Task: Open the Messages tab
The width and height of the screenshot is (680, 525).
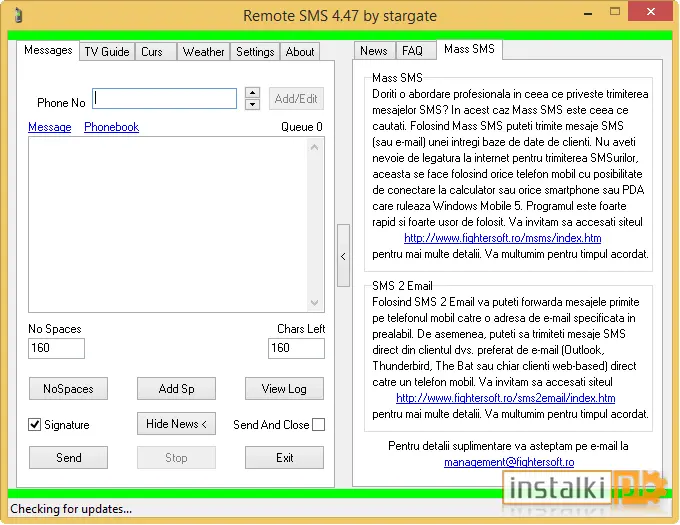Action: coord(48,50)
